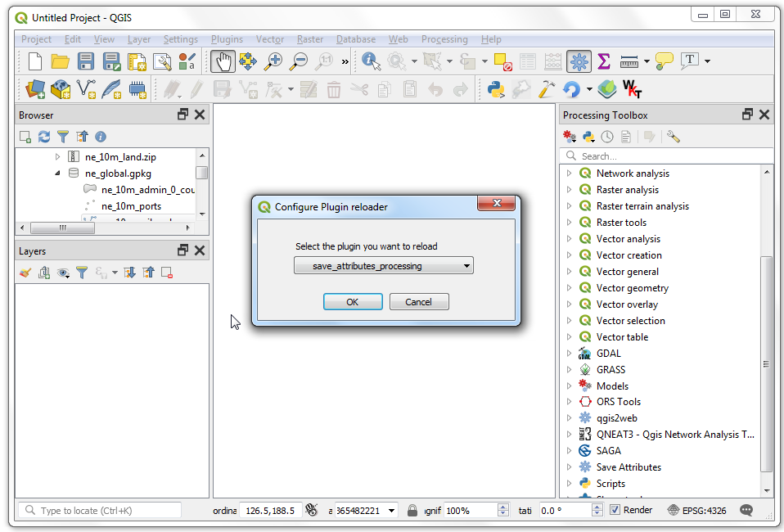Expand ne_10m_land.zip in Browser

click(57, 157)
